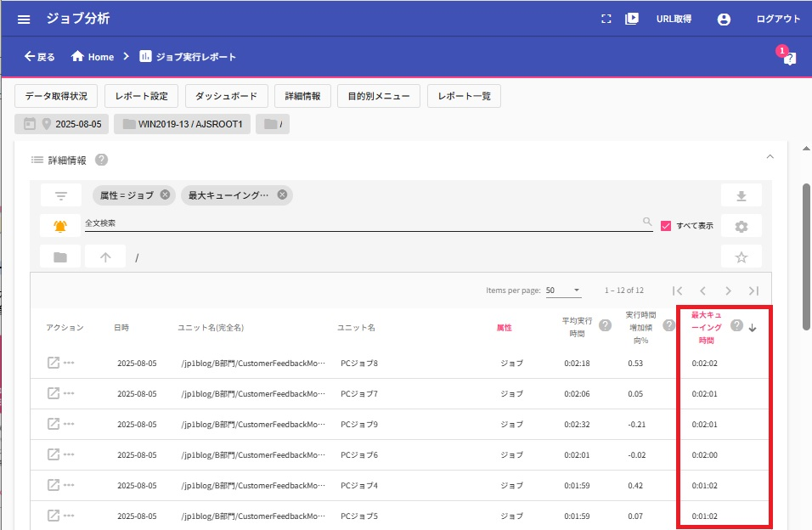Click the URL取得 button

pyautogui.click(x=674, y=20)
